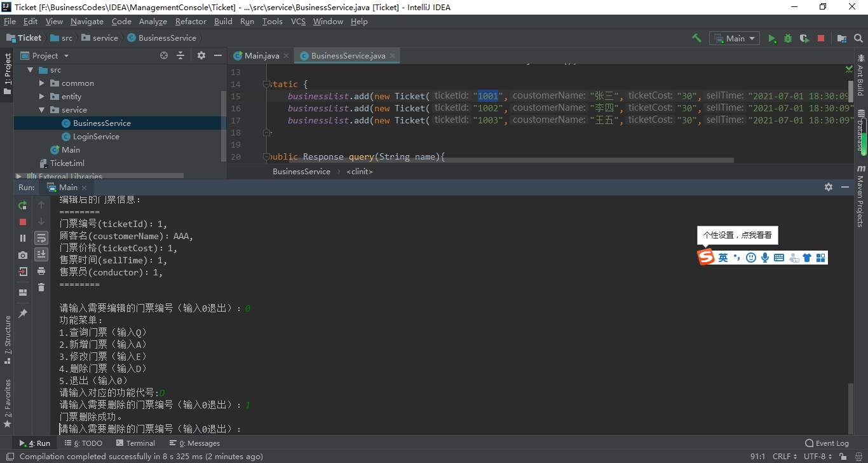Dump threads using the camera icon
The width and height of the screenshot is (868, 463).
click(x=23, y=254)
